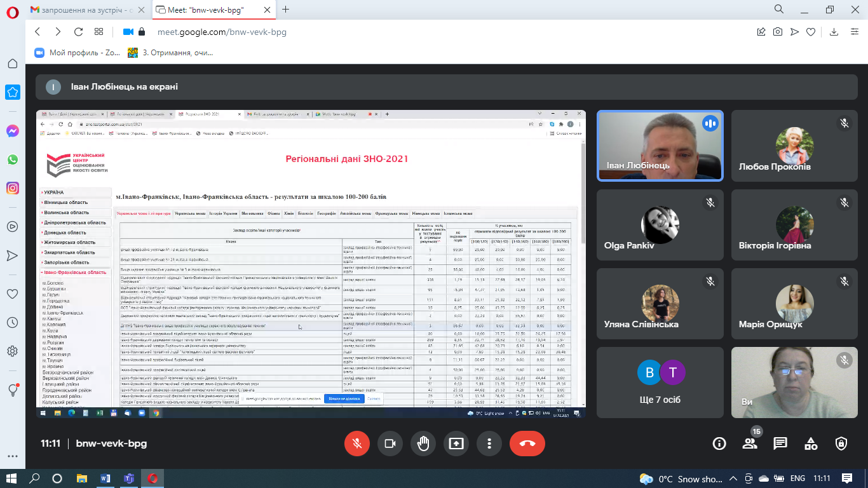
Task: Select Іван Любінець video tile
Action: pos(660,146)
